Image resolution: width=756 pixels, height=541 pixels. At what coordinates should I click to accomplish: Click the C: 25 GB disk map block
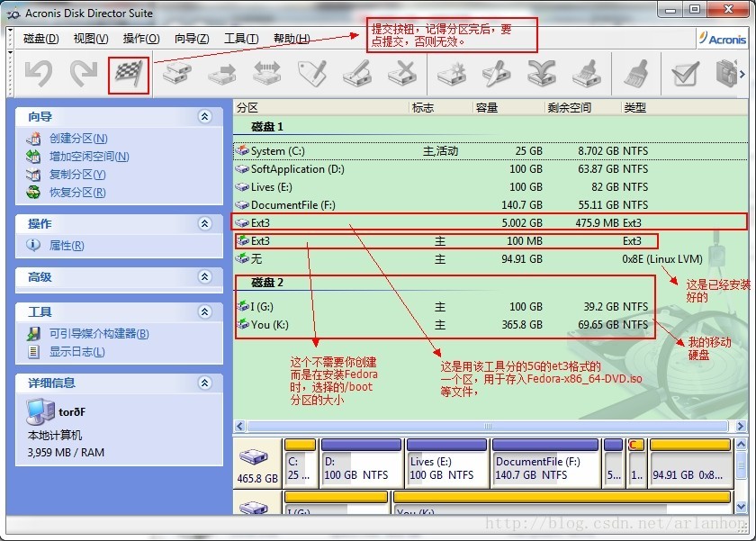(300, 463)
